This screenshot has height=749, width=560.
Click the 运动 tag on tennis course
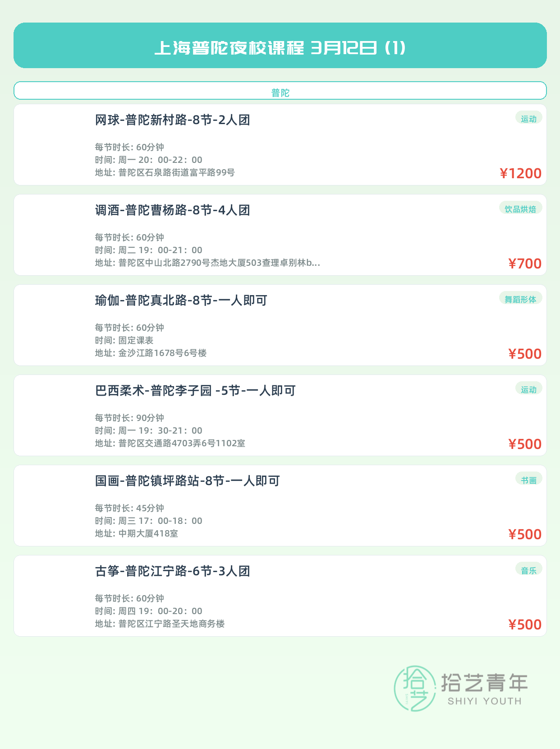[x=528, y=119]
